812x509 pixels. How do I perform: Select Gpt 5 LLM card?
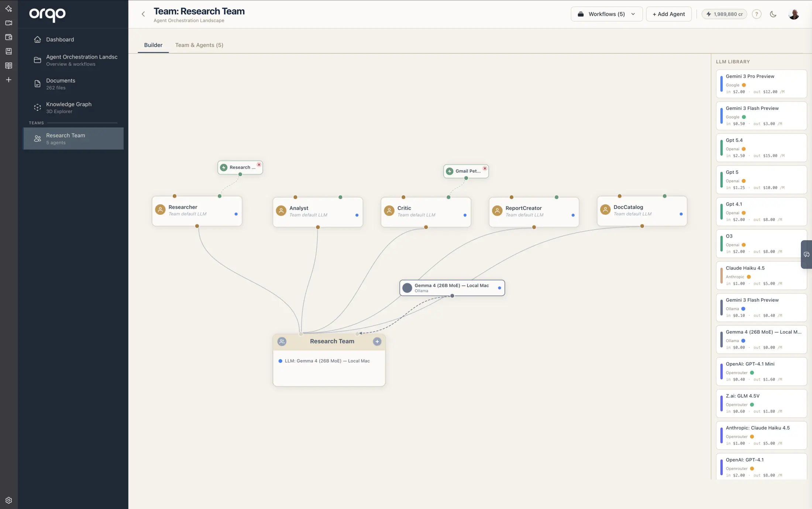[x=761, y=180]
